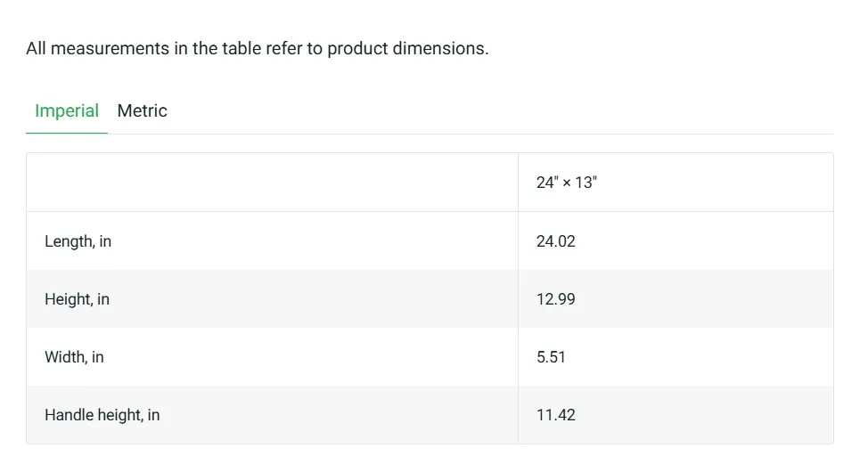Click the 11.42 handle height value
The width and height of the screenshot is (868, 472).
coord(556,415)
